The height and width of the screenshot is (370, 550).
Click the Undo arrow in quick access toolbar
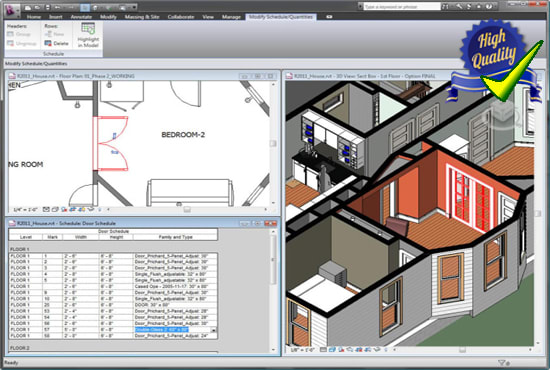(x=58, y=7)
